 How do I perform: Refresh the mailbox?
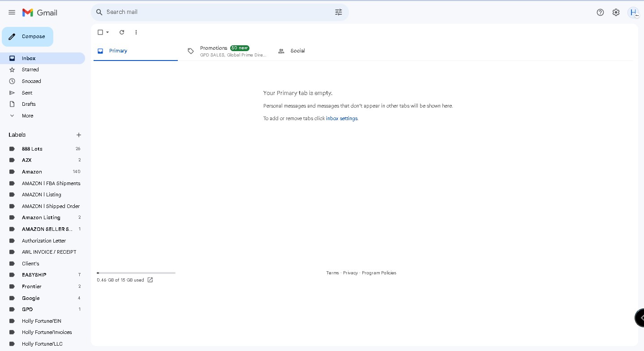122,32
